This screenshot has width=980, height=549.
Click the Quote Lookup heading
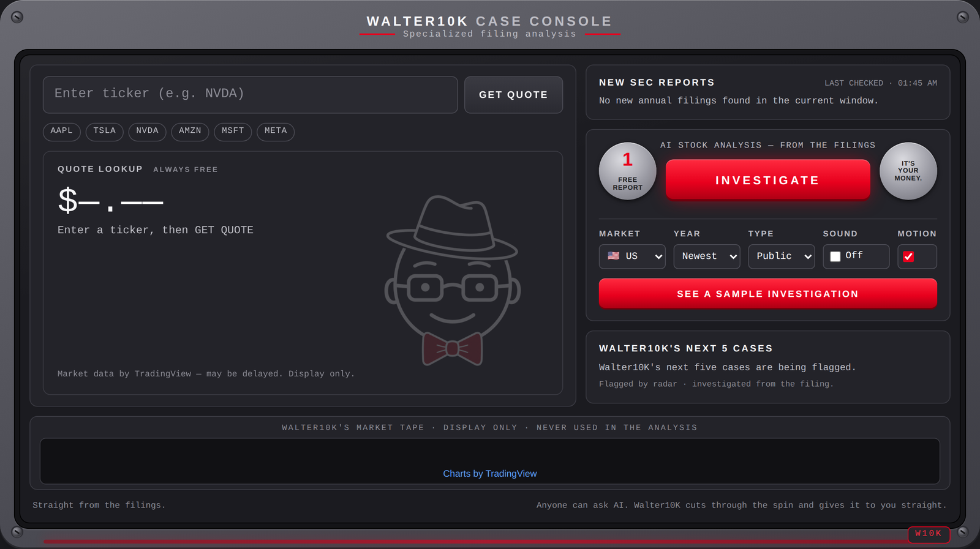click(100, 169)
